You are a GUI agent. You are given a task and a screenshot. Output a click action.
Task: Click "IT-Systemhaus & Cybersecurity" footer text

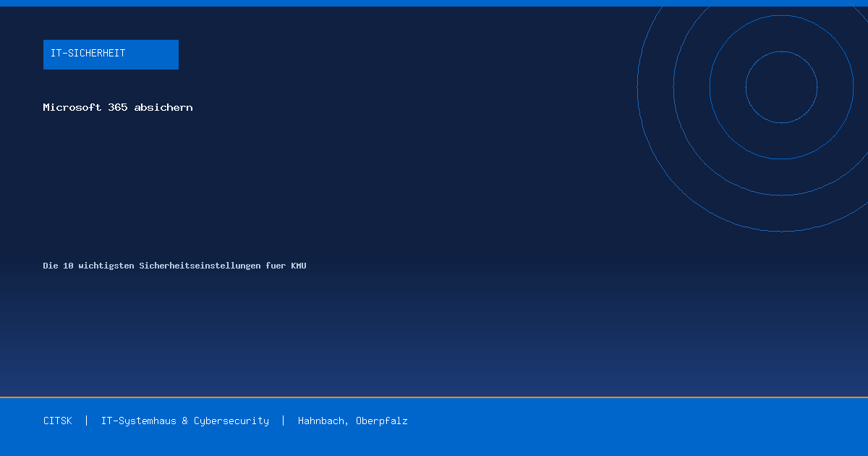pos(185,421)
